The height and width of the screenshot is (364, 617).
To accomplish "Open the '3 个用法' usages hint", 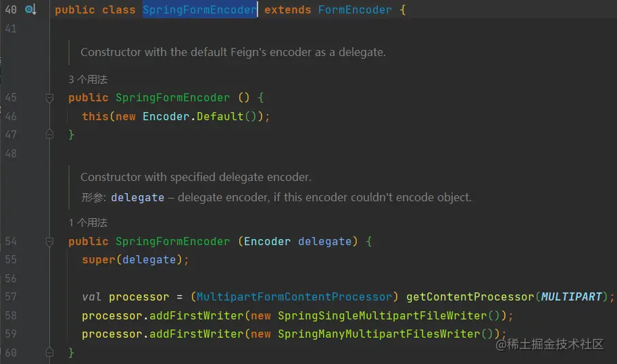I will coord(88,80).
